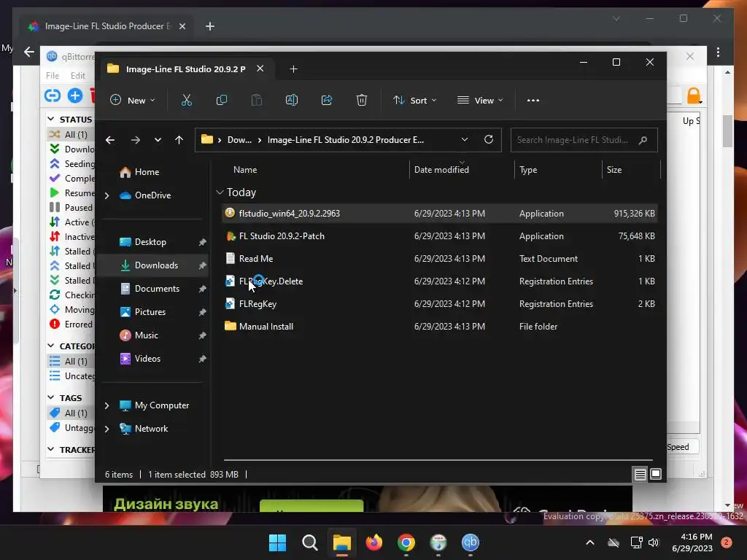The height and width of the screenshot is (560, 747).
Task: Switch to large thumbnails view icon
Action: click(656, 474)
